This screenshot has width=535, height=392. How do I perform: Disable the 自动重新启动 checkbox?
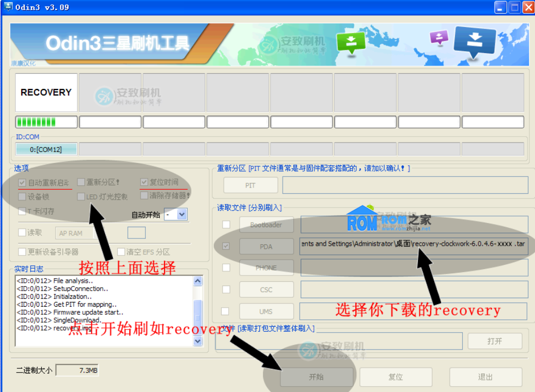point(22,182)
